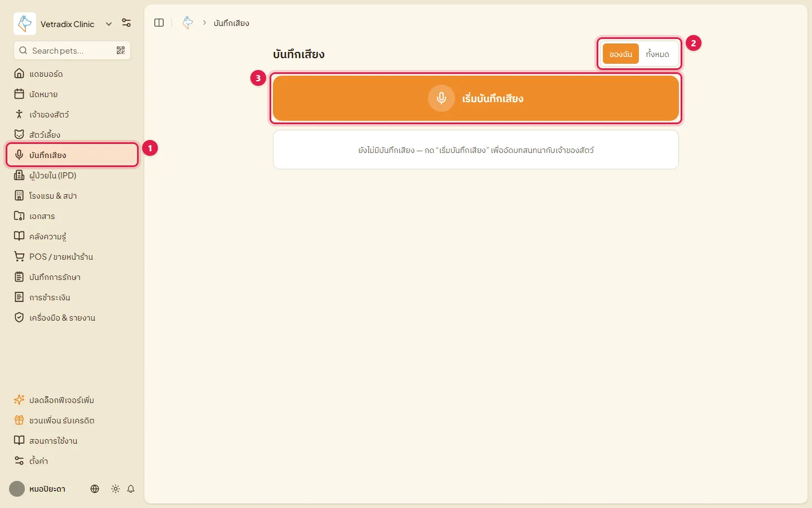
Task: Select สัตว์เลี้ยง in the sidebar
Action: pos(72,135)
